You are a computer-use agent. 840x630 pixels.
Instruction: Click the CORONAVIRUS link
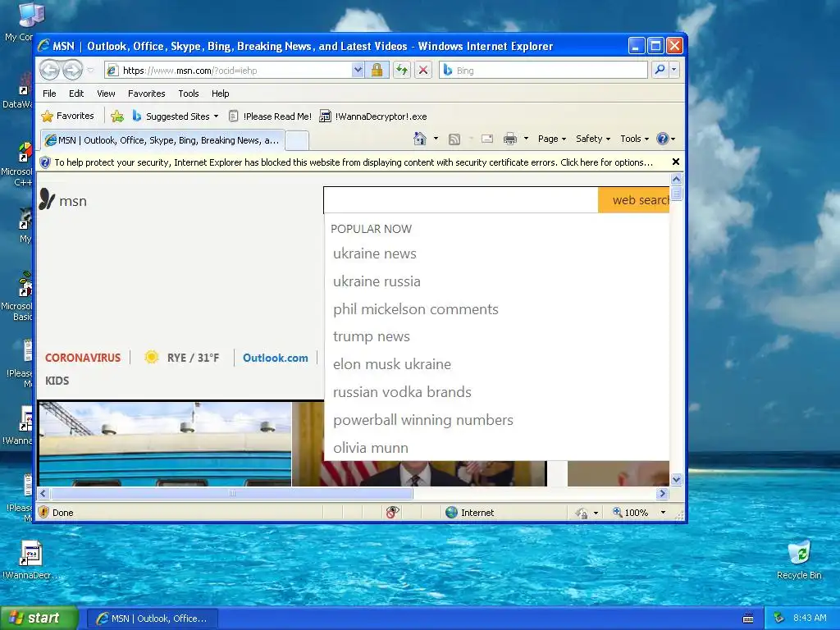[x=83, y=358]
